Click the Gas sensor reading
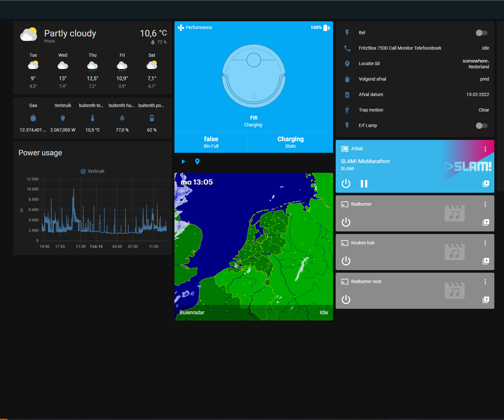 [x=33, y=118]
